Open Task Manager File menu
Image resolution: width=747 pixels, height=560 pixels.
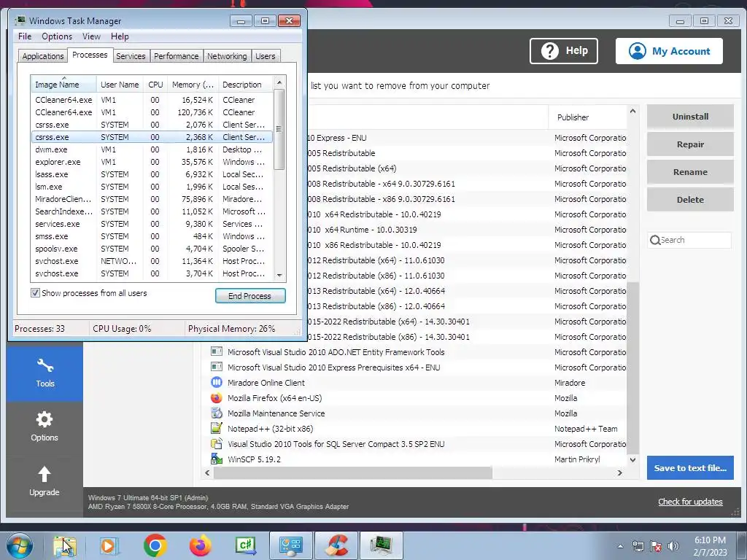coord(25,36)
